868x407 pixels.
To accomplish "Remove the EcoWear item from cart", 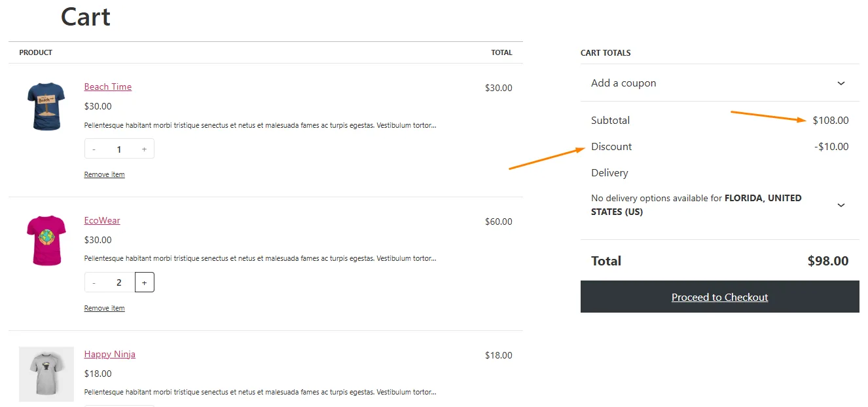I will coord(104,308).
